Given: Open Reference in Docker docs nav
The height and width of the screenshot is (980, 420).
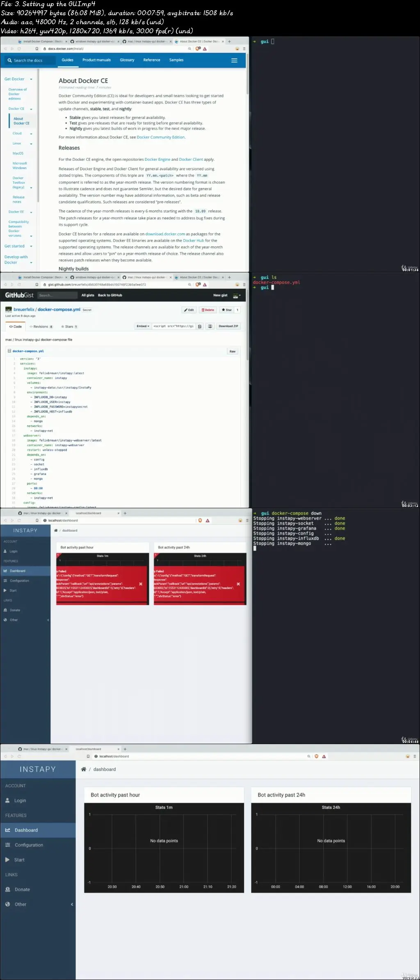Looking at the screenshot, I should [x=152, y=60].
